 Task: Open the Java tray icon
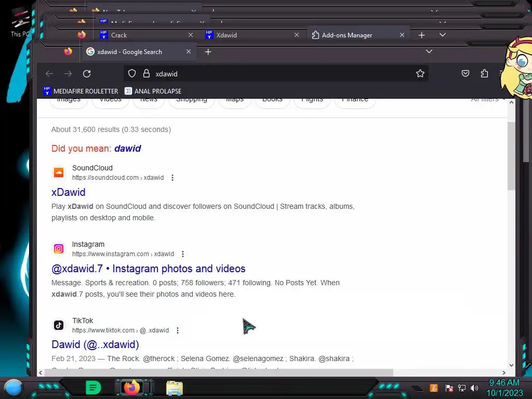434,388
